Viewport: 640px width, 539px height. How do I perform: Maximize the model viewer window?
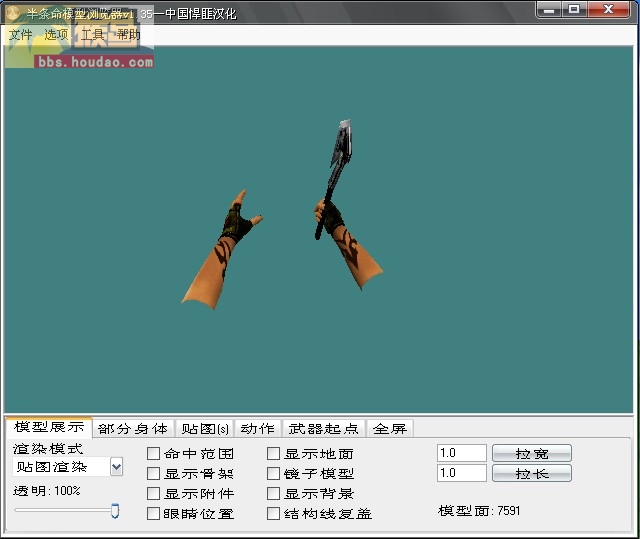click(574, 10)
